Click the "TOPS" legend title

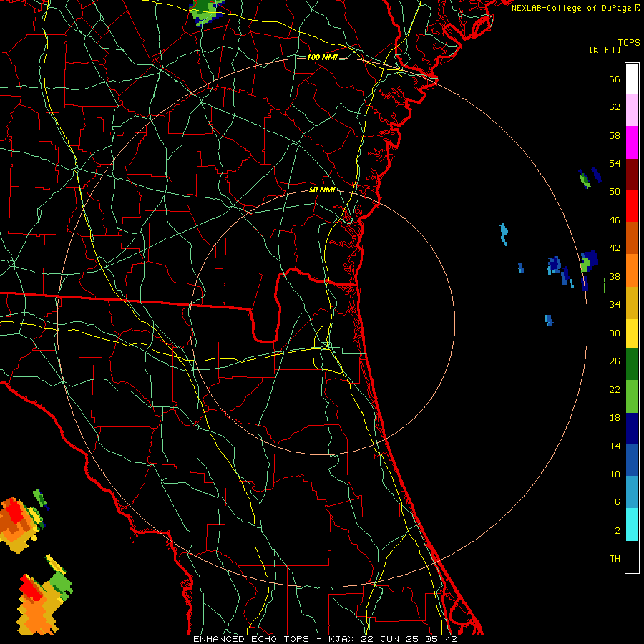(x=629, y=43)
